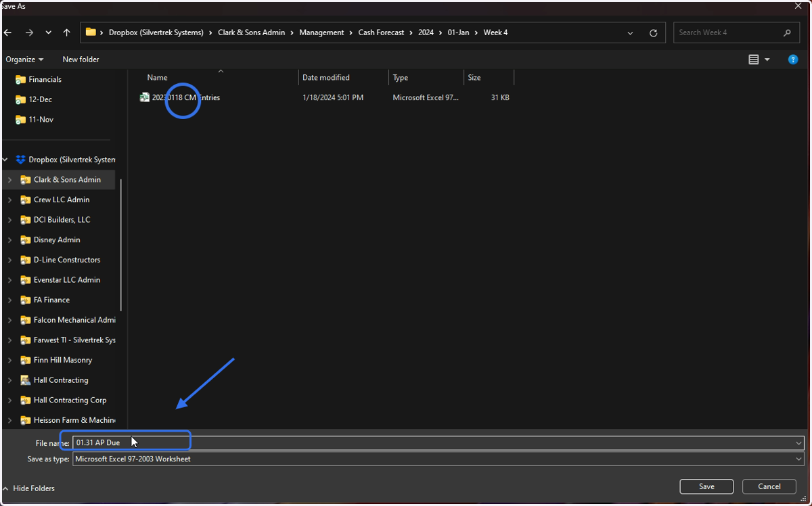The image size is (812, 506).
Task: Expand Disney Admin chevron
Action: pyautogui.click(x=9, y=240)
